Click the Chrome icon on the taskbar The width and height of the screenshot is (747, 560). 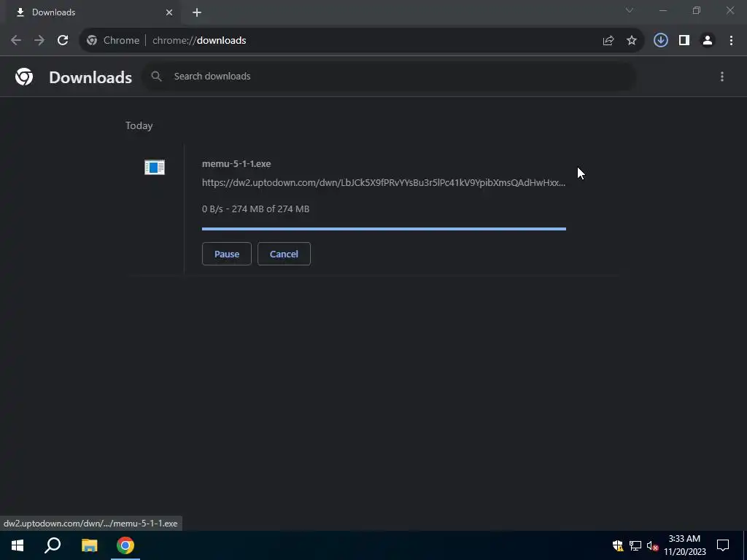point(125,545)
